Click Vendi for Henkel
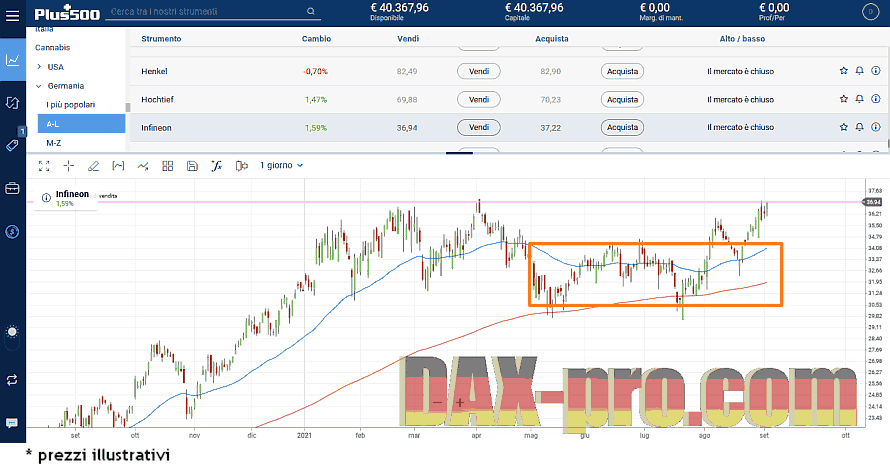This screenshot has width=890, height=465. [x=478, y=71]
